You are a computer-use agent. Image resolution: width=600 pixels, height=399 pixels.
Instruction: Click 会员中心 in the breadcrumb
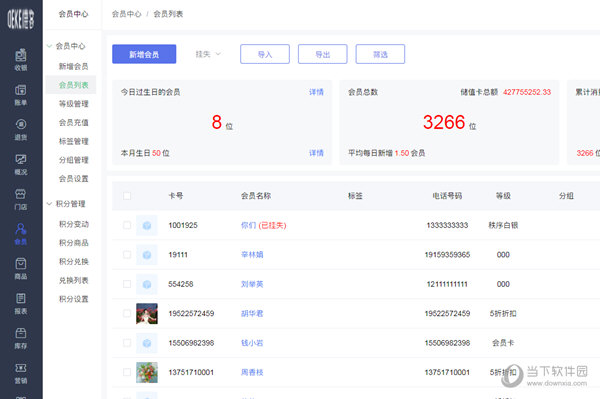(x=127, y=14)
